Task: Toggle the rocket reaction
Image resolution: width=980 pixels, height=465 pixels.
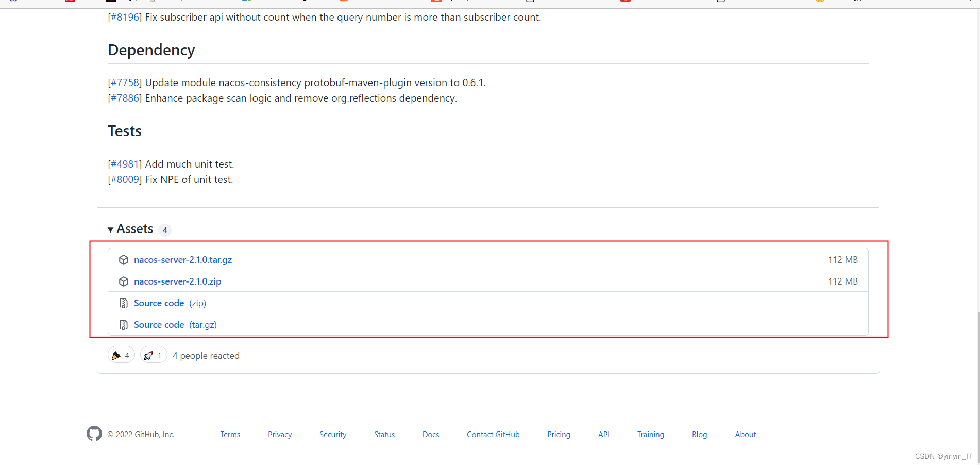Action: [154, 355]
